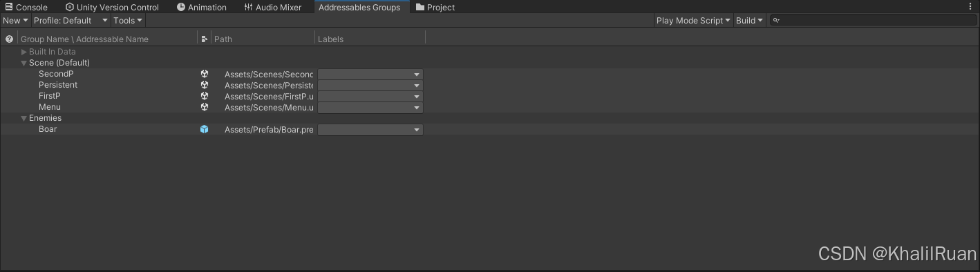The width and height of the screenshot is (980, 272).
Task: Open the Labels dropdown for Boar
Action: 370,130
